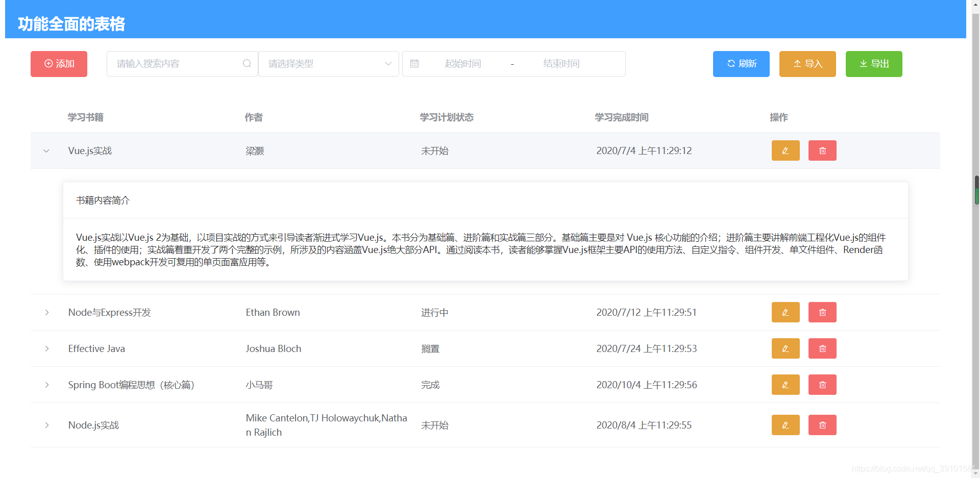
Task: Expand the Spring Boot编程思想 row
Action: point(46,385)
